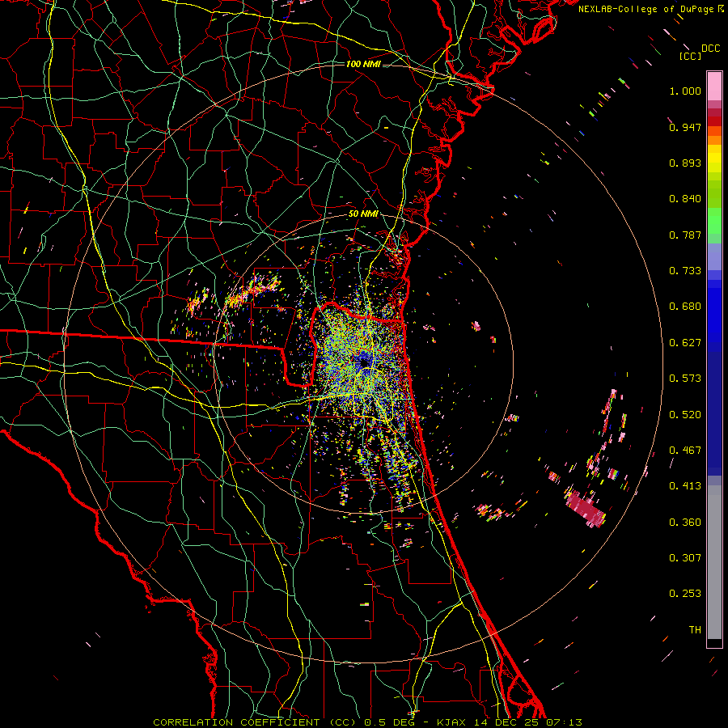The width and height of the screenshot is (728, 728).
Task: Click the 0.733 color scale value
Action: (x=685, y=271)
